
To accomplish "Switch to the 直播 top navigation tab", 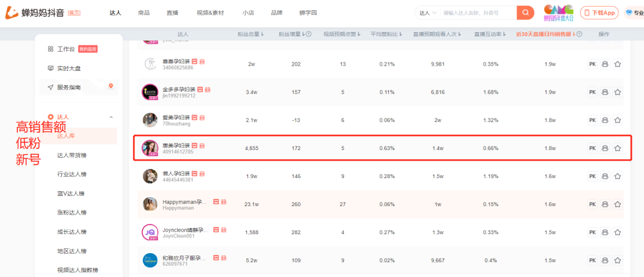I will [x=172, y=13].
